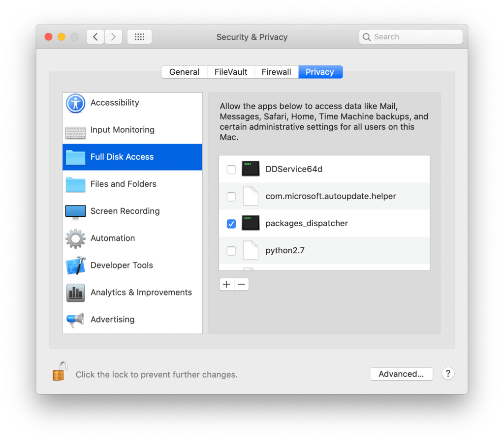The width and height of the screenshot is (504, 442).
Task: Click the search magnifying glass icon
Action: coord(366,37)
